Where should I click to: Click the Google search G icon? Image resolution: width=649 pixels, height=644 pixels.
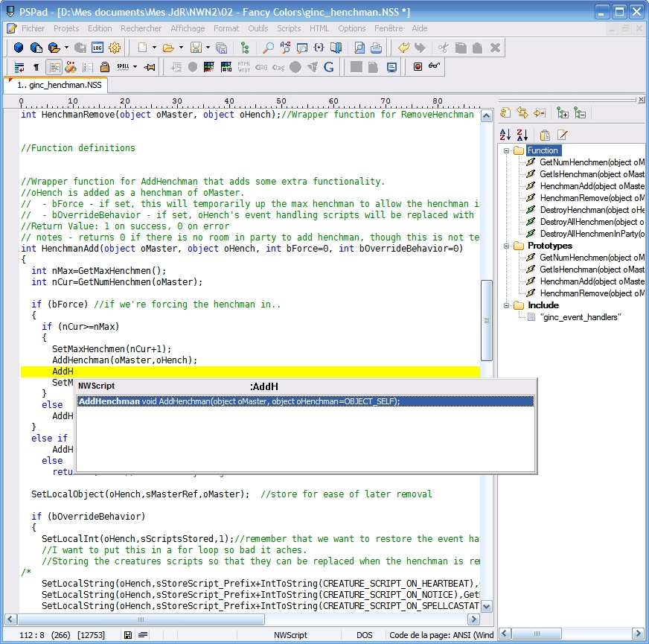328,67
